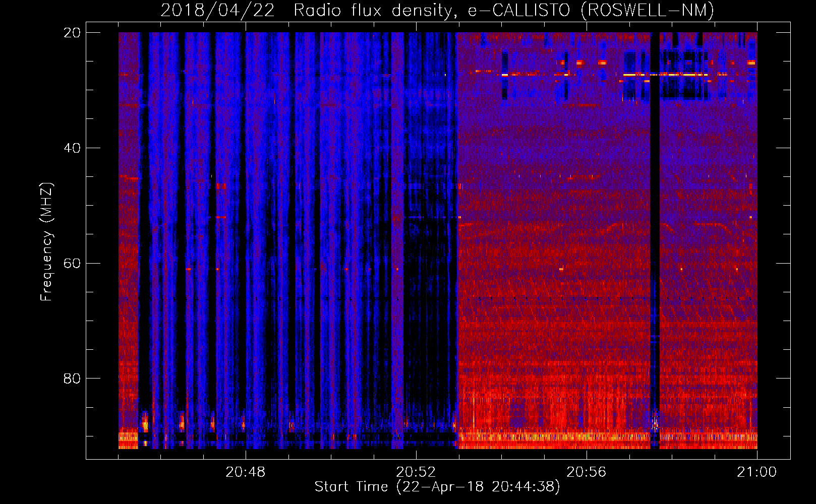The width and height of the screenshot is (816, 504).
Task: Click the '20:48' time tick label
Action: (x=245, y=472)
